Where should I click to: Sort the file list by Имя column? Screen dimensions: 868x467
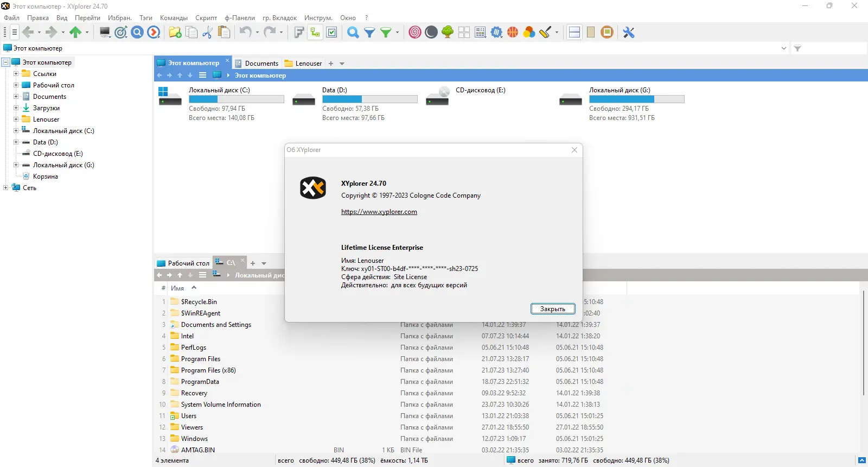click(x=177, y=288)
